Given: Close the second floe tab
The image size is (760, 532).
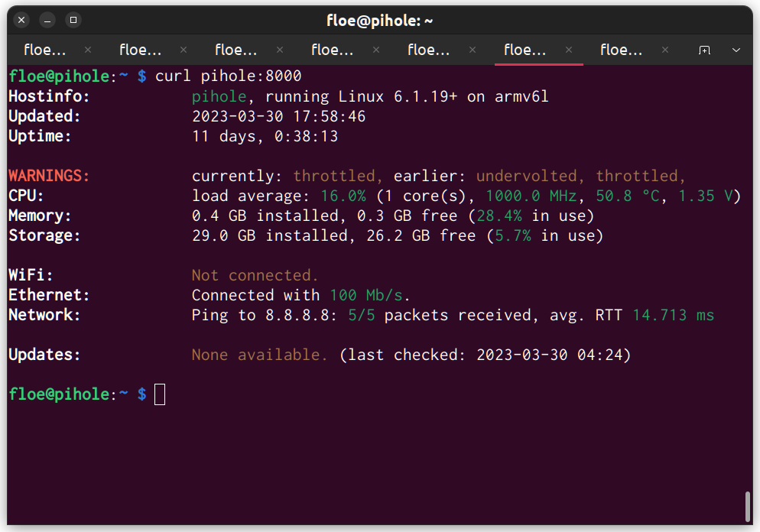Looking at the screenshot, I should pyautogui.click(x=184, y=50).
